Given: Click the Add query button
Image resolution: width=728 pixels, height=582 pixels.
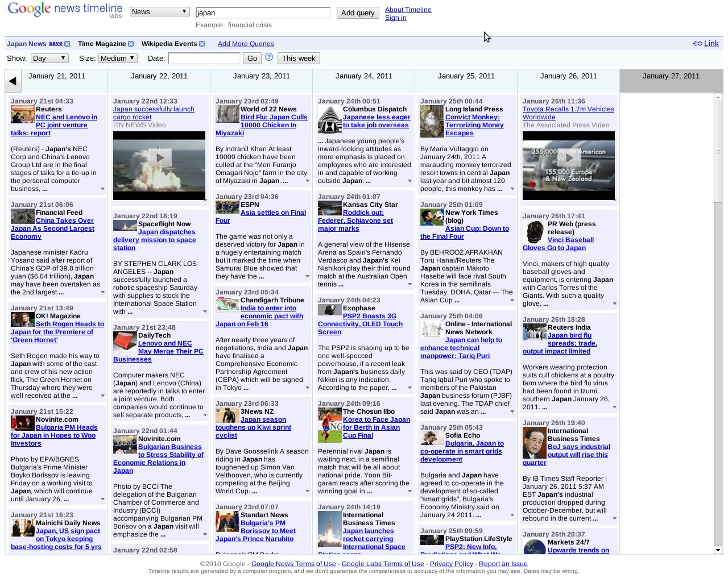Looking at the screenshot, I should (358, 13).
